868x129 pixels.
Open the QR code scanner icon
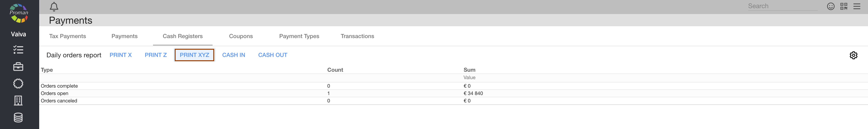pyautogui.click(x=844, y=6)
